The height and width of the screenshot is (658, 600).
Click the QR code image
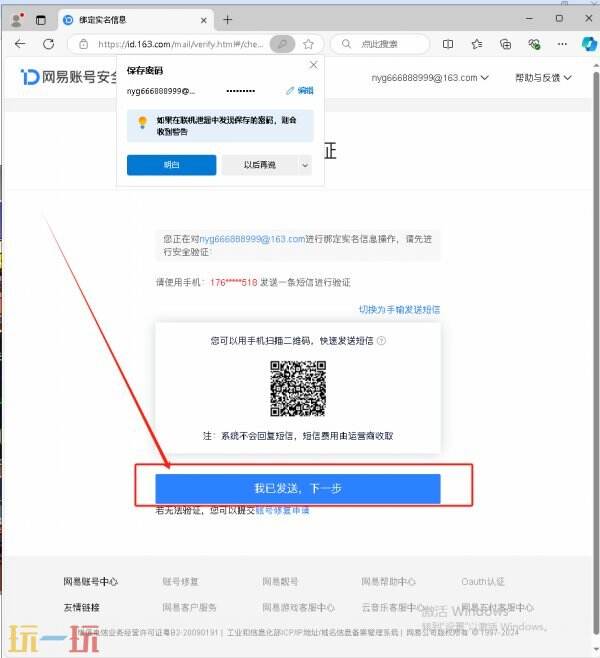[x=298, y=389]
